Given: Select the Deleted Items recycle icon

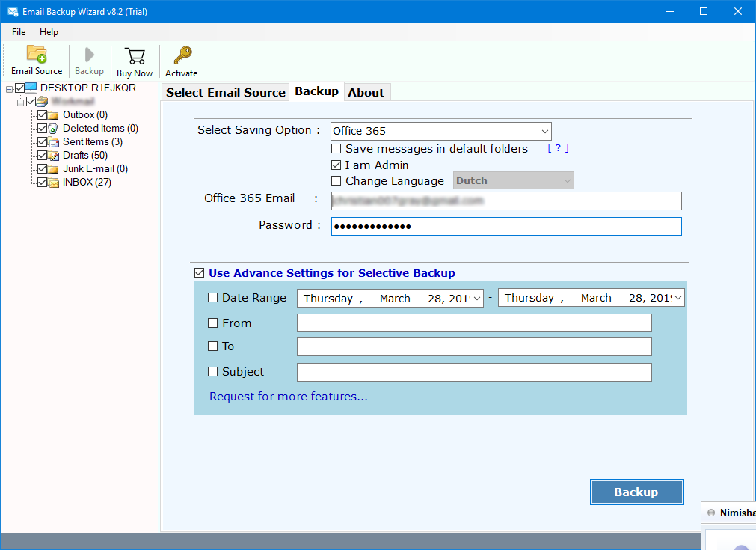Looking at the screenshot, I should [x=53, y=129].
